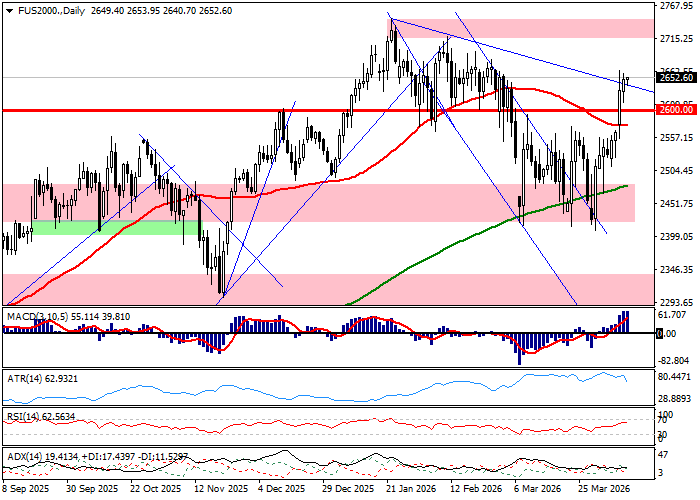Click the red 2600.00 price level label
The image size is (700, 500).
tap(675, 111)
